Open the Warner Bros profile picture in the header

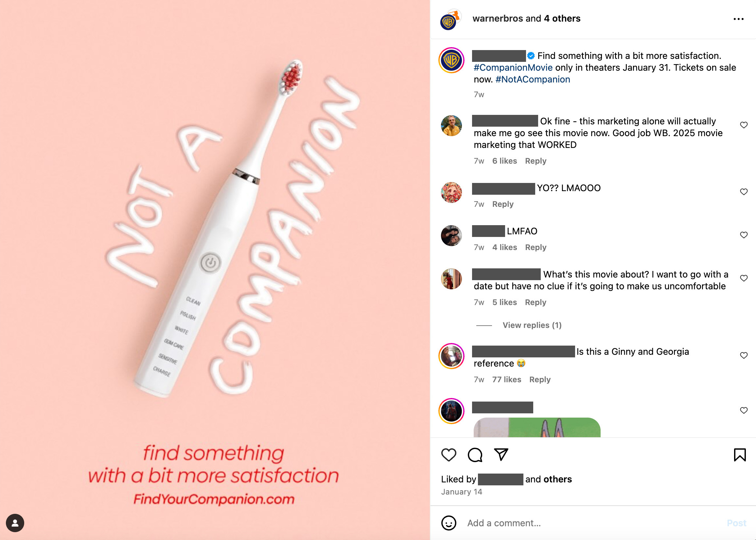[449, 21]
